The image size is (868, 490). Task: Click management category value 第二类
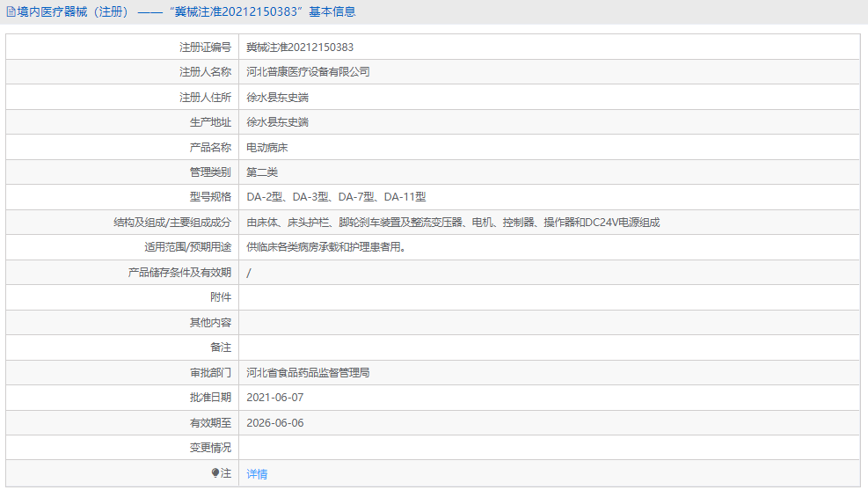pos(261,172)
